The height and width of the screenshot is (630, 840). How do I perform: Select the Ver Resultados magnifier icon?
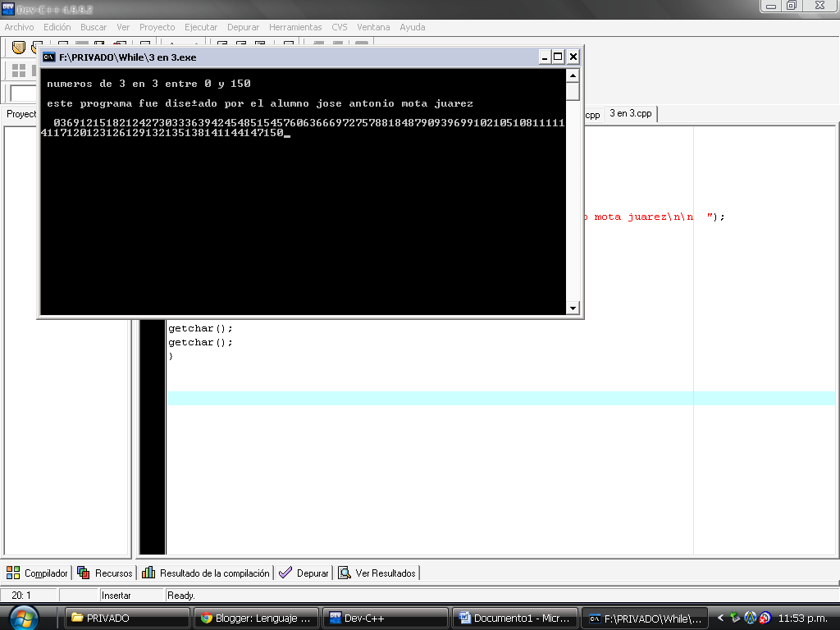coord(345,572)
